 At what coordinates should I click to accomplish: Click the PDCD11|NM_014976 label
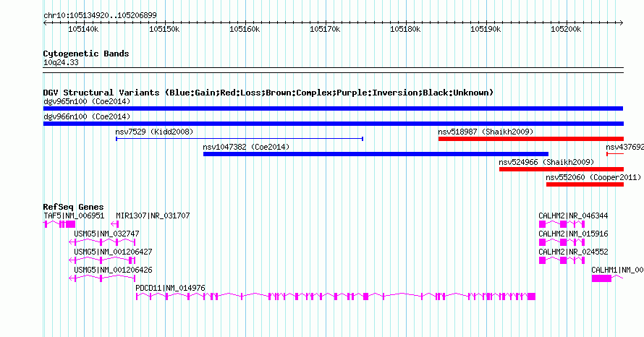pos(170,288)
